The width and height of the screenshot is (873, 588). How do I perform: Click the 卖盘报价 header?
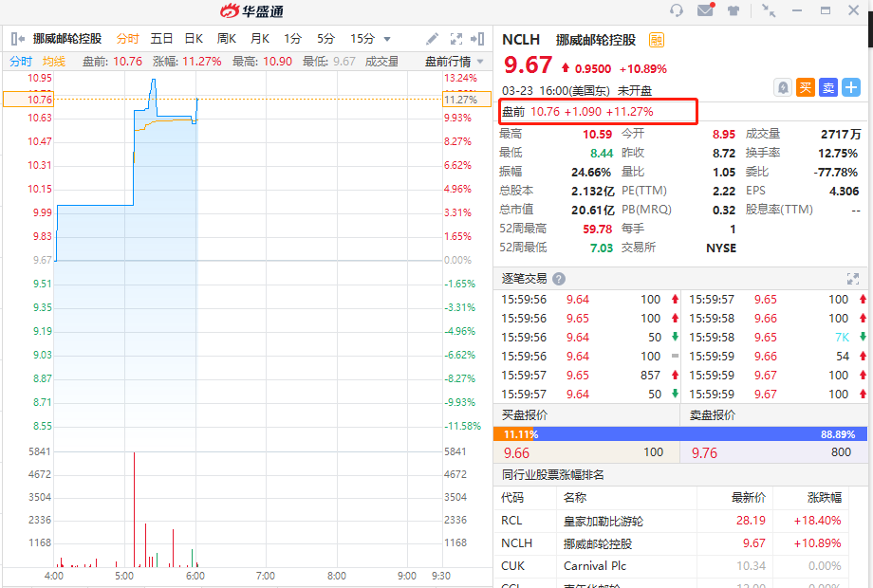(713, 415)
